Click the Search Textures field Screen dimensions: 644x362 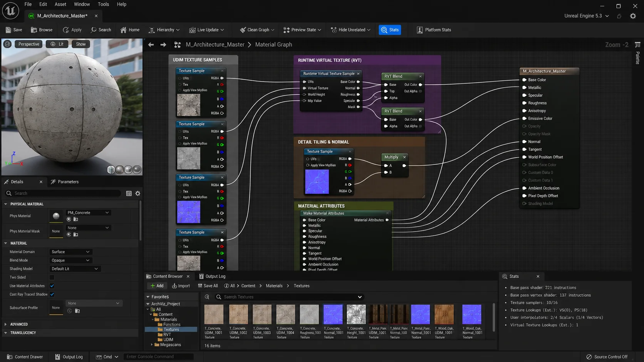click(290, 297)
